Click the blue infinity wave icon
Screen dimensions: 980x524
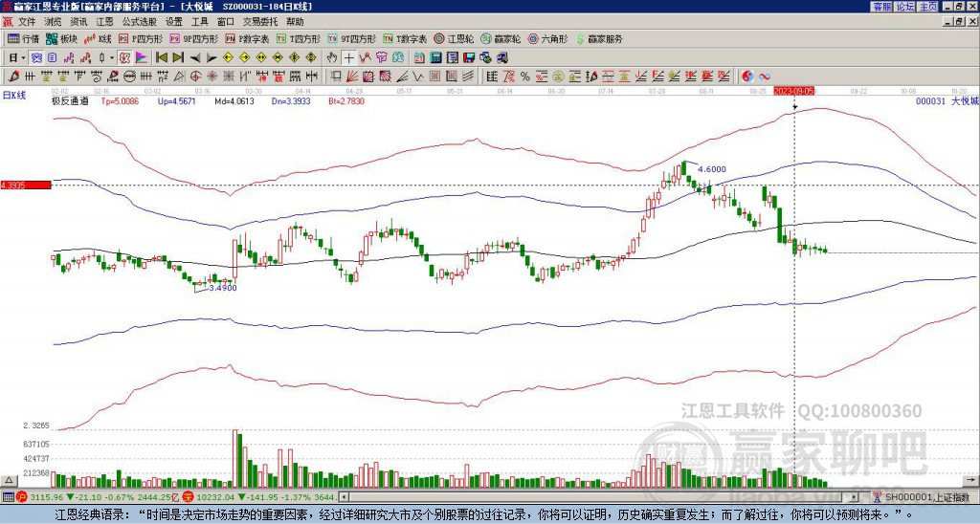tap(765, 76)
